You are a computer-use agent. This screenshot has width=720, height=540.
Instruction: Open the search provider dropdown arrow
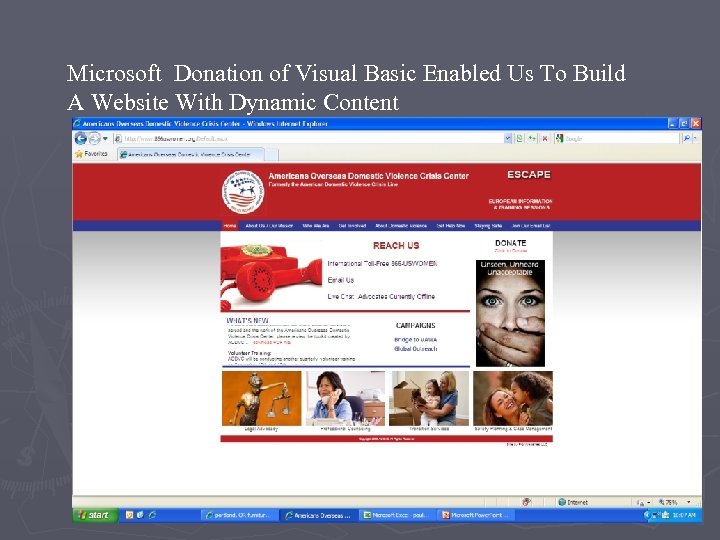click(696, 138)
